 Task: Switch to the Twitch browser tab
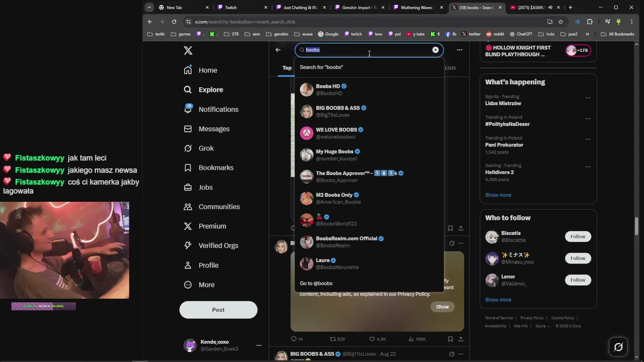point(242,8)
